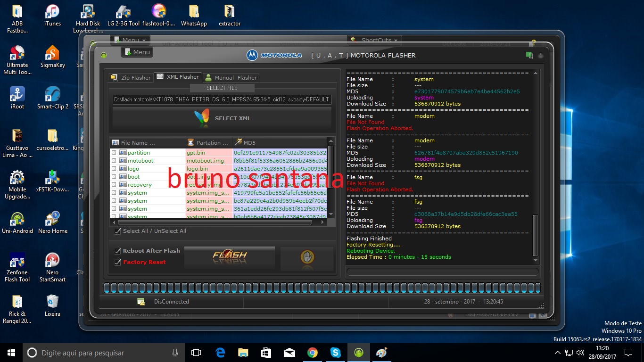Click the Windows search box

pyautogui.click(x=104, y=353)
